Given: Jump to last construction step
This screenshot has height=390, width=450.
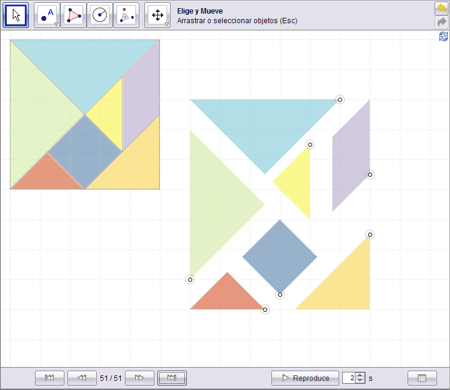Looking at the screenshot, I should tap(172, 378).
